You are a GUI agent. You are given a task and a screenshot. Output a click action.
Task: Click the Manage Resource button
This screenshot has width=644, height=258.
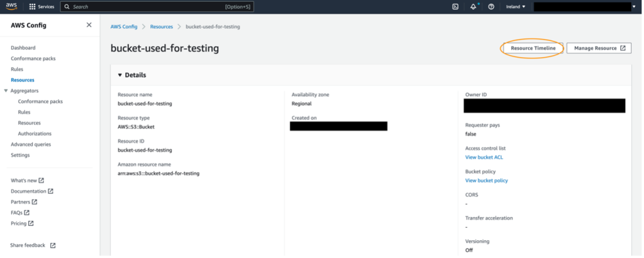tap(599, 48)
